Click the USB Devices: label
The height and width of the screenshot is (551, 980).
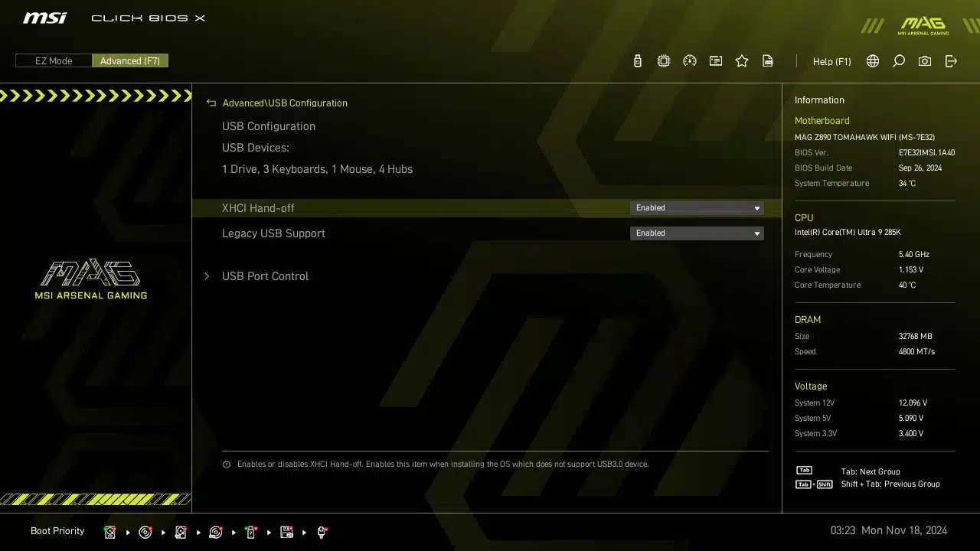256,148
